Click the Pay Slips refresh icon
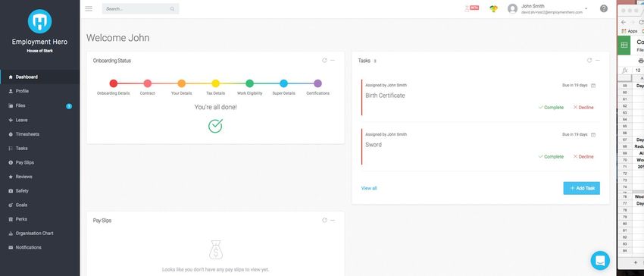Screen dimensions: 644x276 coord(324,221)
